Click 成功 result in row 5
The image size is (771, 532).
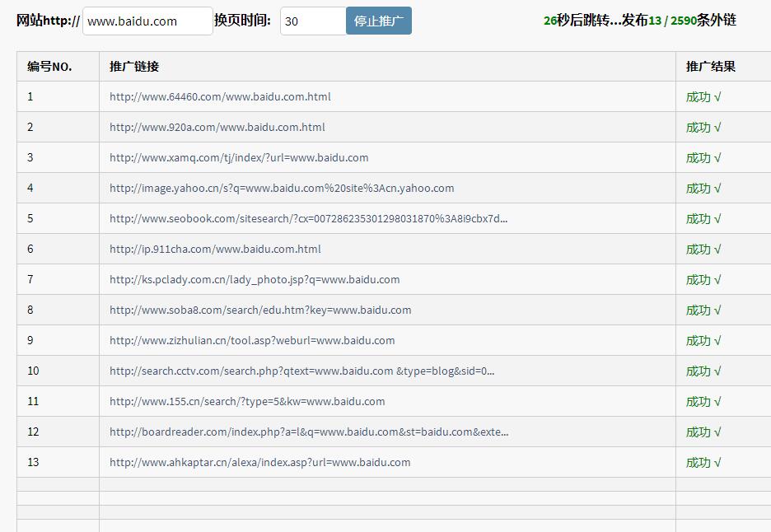pos(703,219)
